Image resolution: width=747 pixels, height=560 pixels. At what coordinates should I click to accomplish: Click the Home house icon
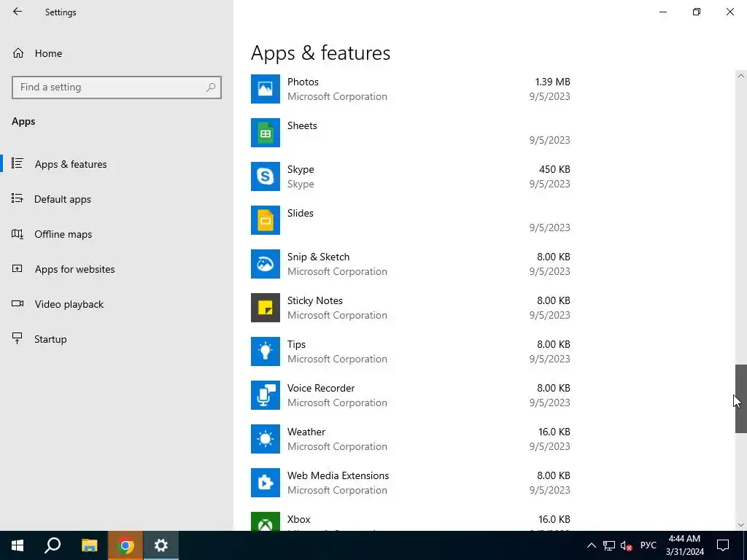click(x=18, y=53)
